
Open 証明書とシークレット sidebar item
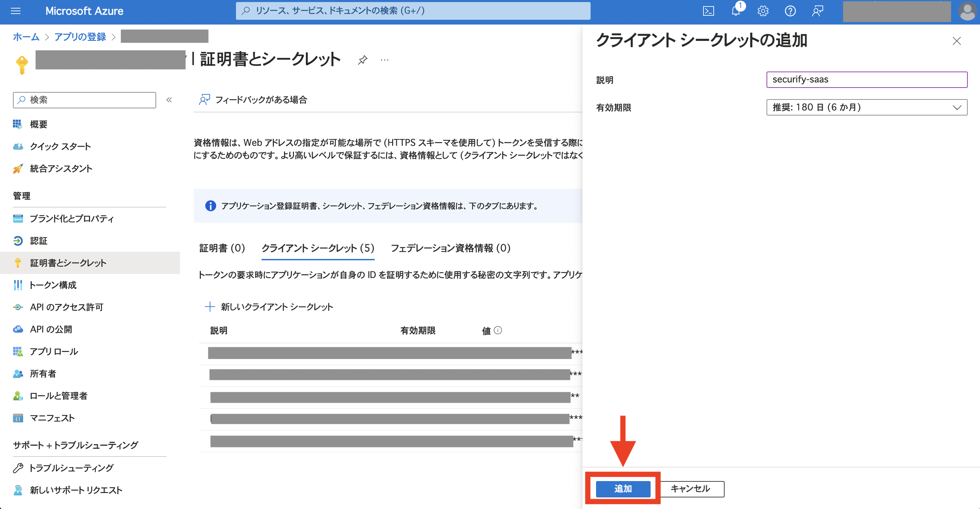(90, 263)
